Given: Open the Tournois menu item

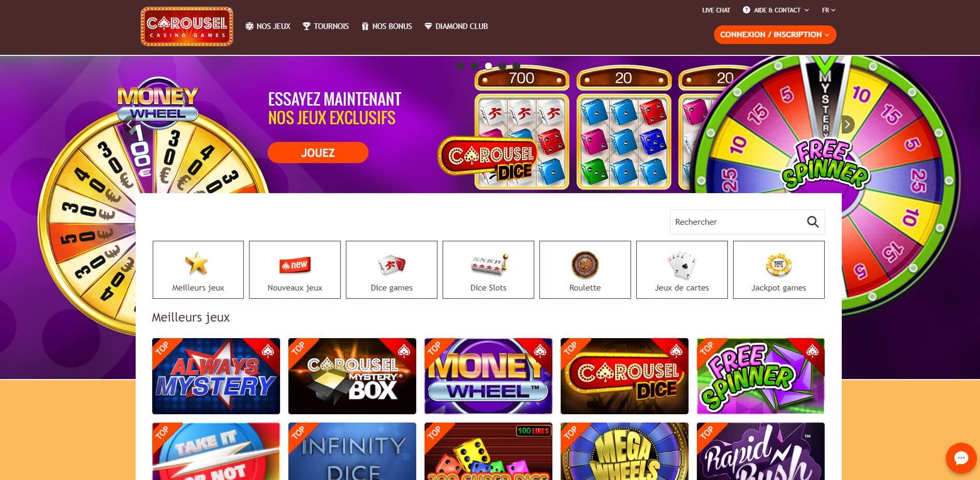Looking at the screenshot, I should (x=326, y=26).
